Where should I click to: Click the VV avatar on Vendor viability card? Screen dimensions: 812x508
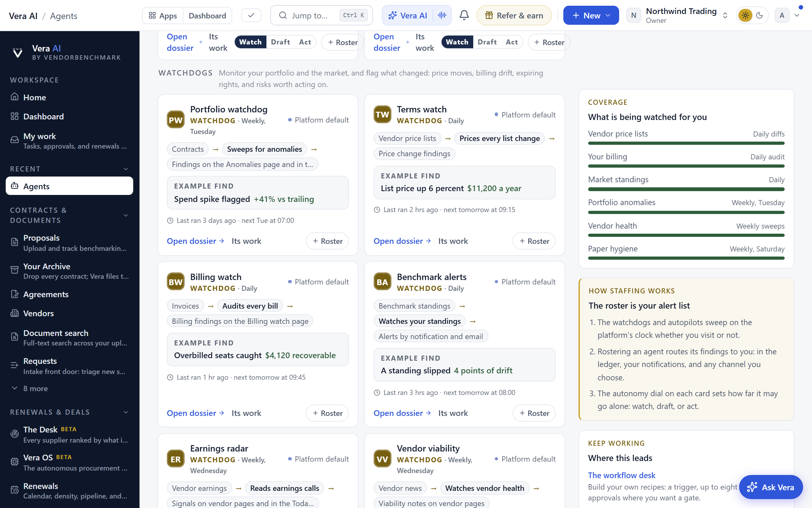[x=382, y=459]
